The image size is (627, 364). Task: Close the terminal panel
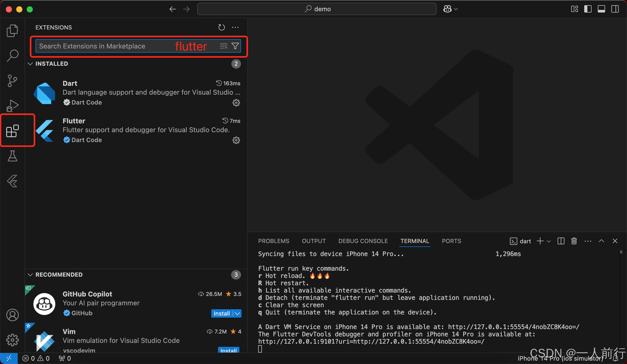615,241
